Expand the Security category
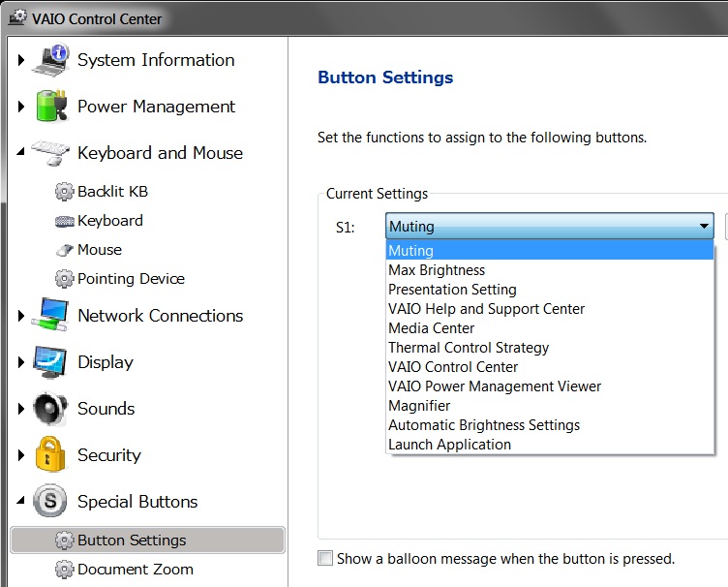728x587 pixels. (21, 455)
